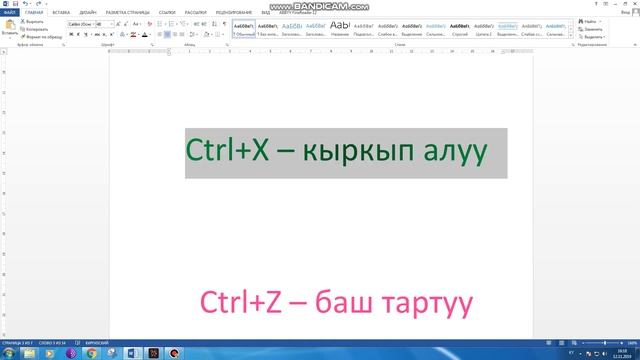
Task: Select the Название style thumbnail
Action: pos(340,29)
